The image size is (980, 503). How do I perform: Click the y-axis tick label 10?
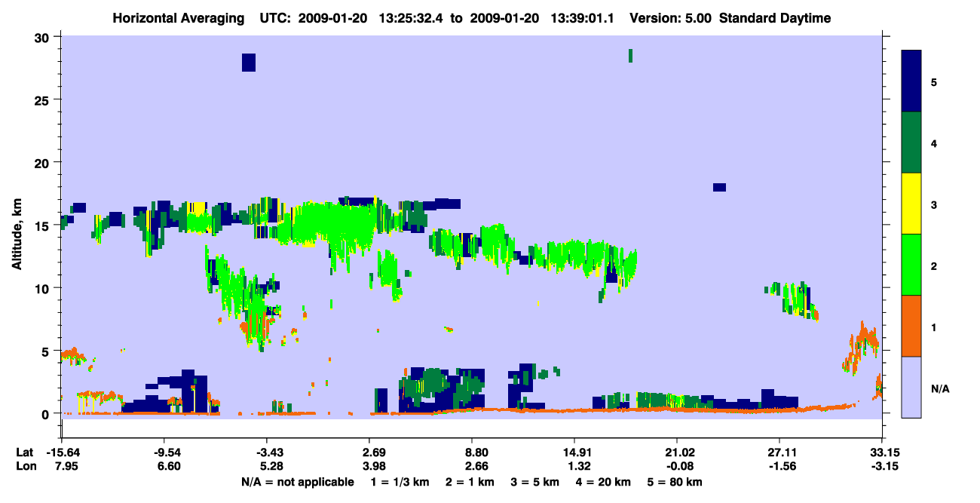pos(43,288)
